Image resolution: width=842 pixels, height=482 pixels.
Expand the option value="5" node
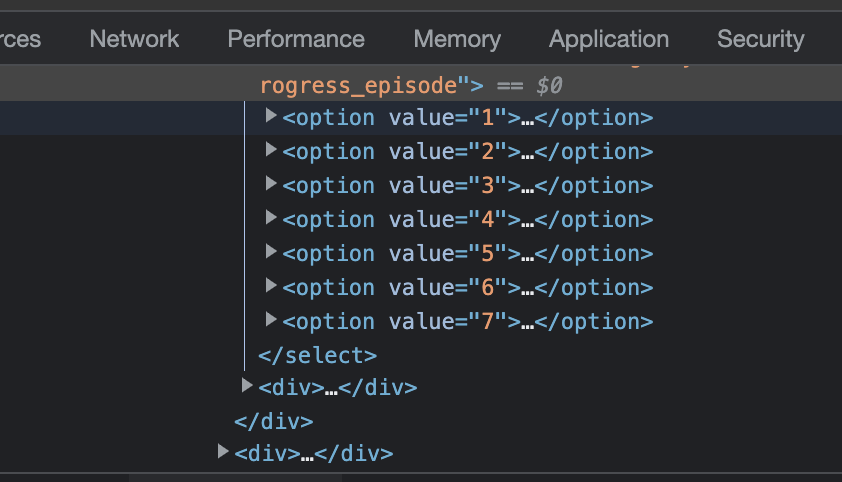(271, 251)
